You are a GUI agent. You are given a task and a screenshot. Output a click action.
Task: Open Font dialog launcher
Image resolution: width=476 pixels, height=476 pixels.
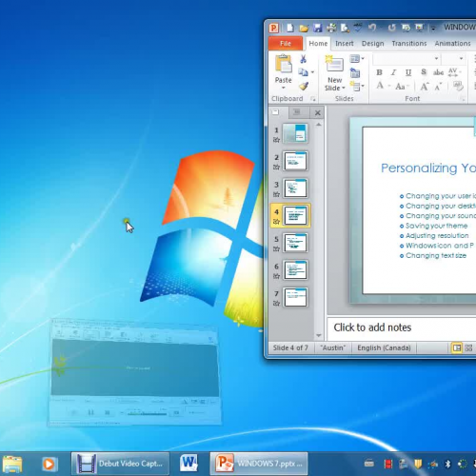click(x=464, y=99)
